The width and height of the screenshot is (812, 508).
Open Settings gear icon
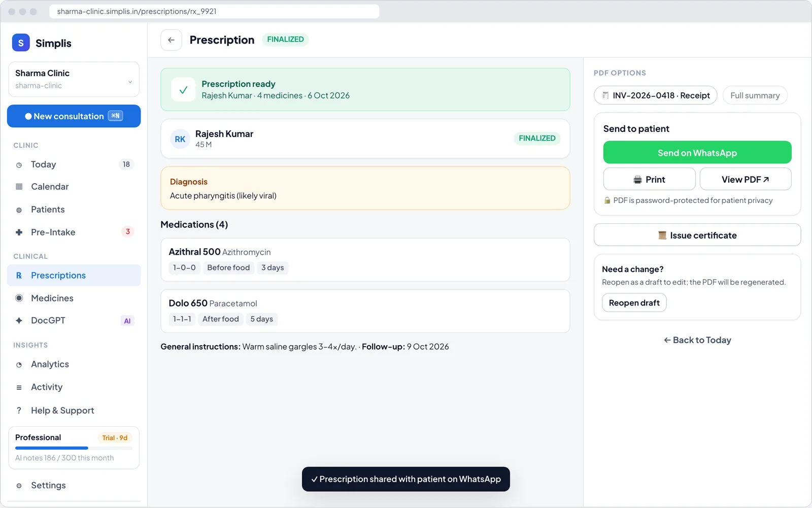click(19, 486)
